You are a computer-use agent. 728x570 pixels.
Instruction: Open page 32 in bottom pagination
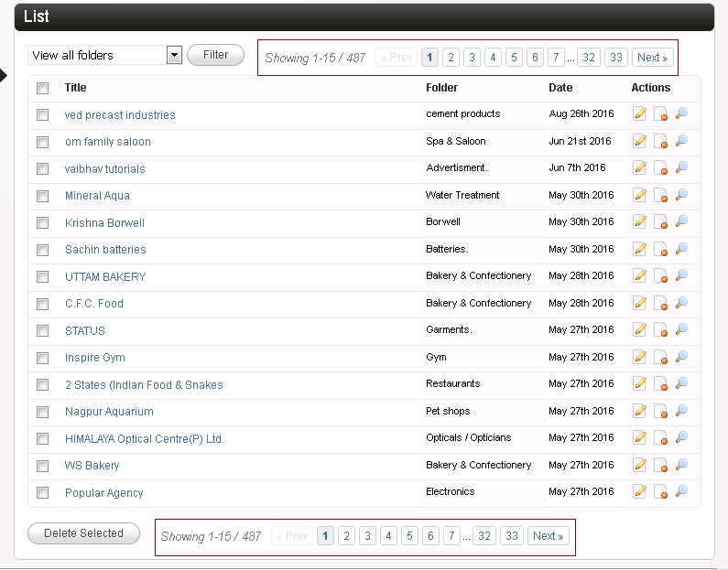point(484,536)
